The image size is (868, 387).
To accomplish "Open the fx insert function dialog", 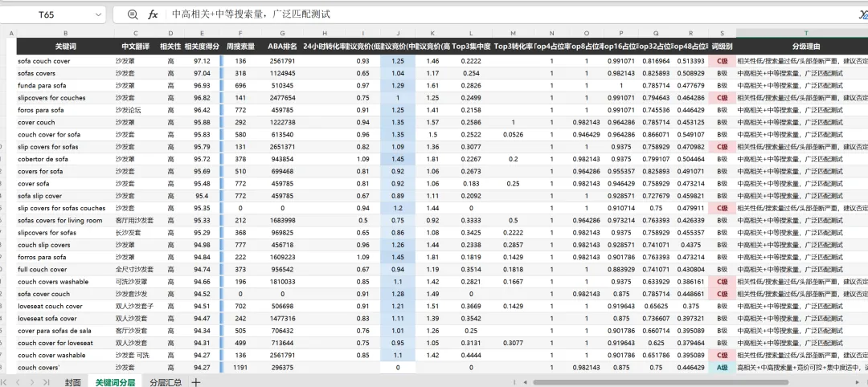I will pos(153,15).
